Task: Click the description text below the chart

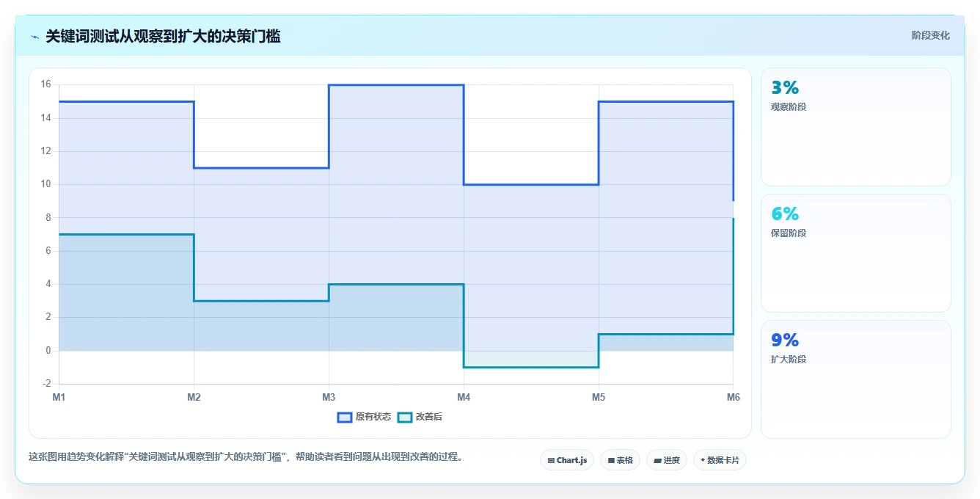Action: (245, 456)
